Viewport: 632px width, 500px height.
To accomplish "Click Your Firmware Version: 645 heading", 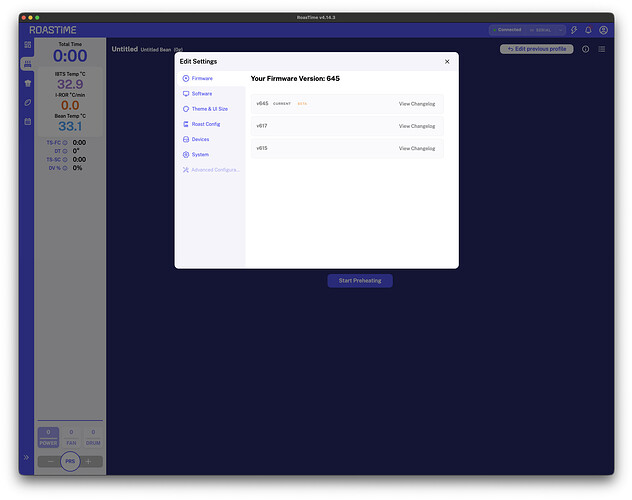I will pos(295,79).
